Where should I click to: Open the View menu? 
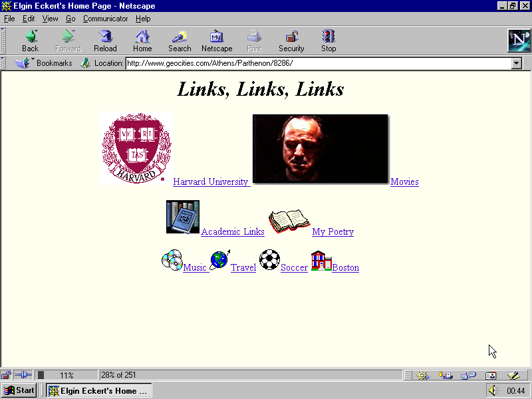click(x=50, y=19)
